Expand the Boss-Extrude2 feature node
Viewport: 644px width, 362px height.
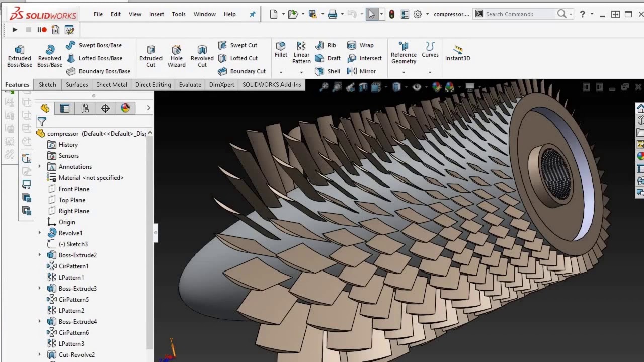pos(40,255)
